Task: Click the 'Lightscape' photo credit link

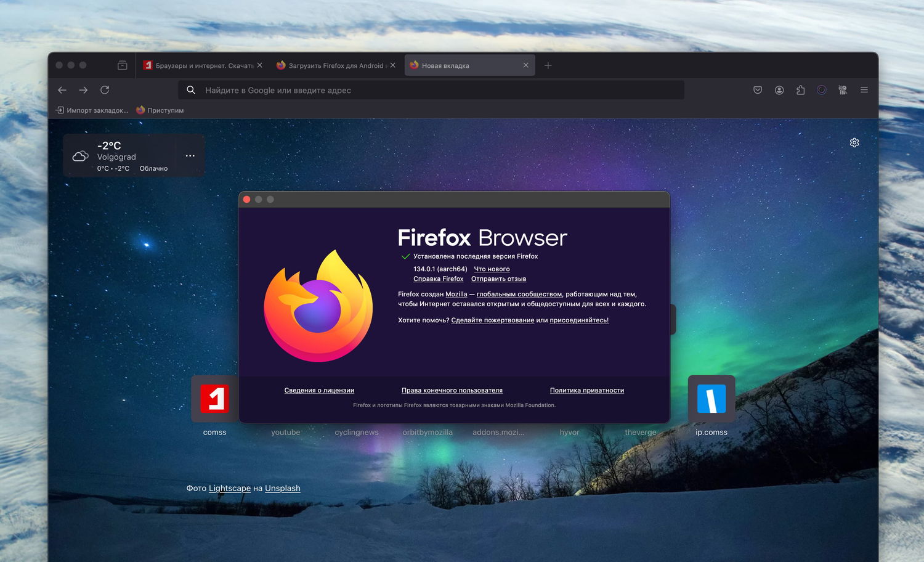Action: click(230, 488)
